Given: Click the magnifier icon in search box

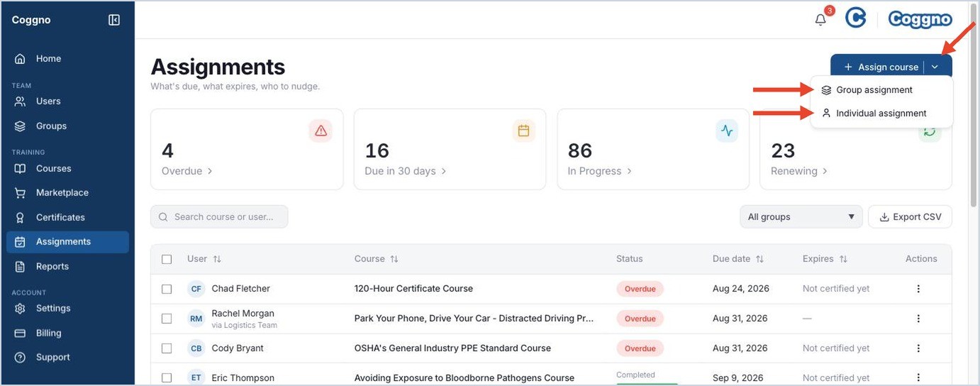Looking at the screenshot, I should (164, 217).
